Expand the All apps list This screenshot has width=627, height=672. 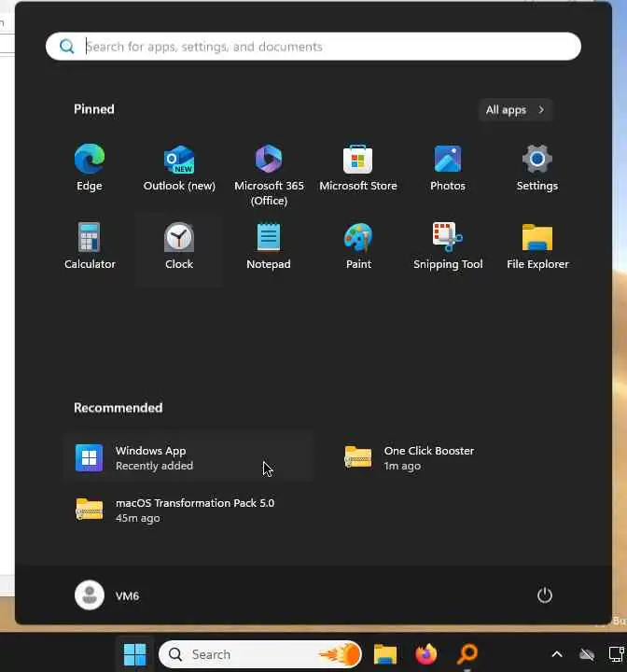click(515, 110)
